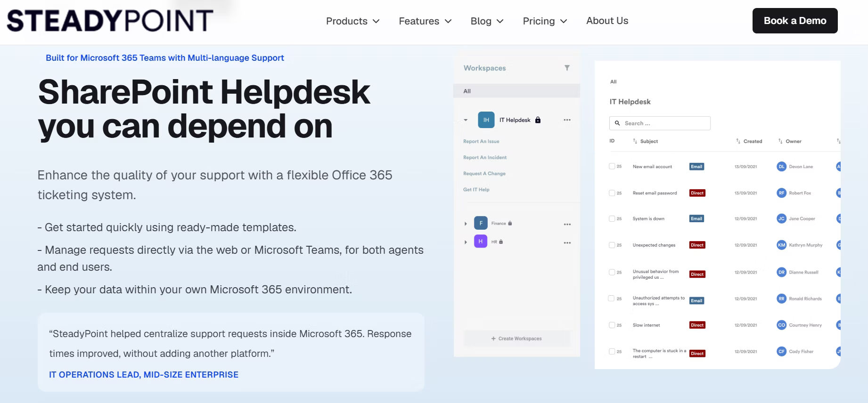Click Robert Fox's RF avatar
Screen dimensions: 868x403
(x=782, y=193)
